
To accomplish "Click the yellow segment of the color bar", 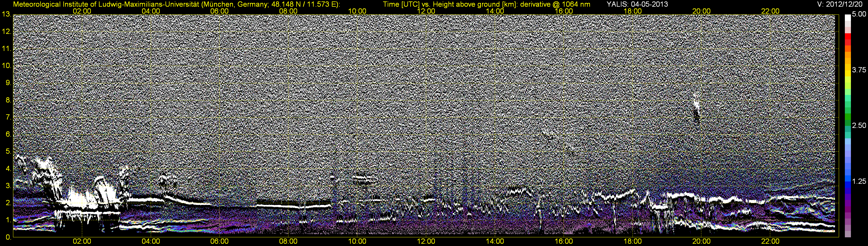I will pos(847,74).
